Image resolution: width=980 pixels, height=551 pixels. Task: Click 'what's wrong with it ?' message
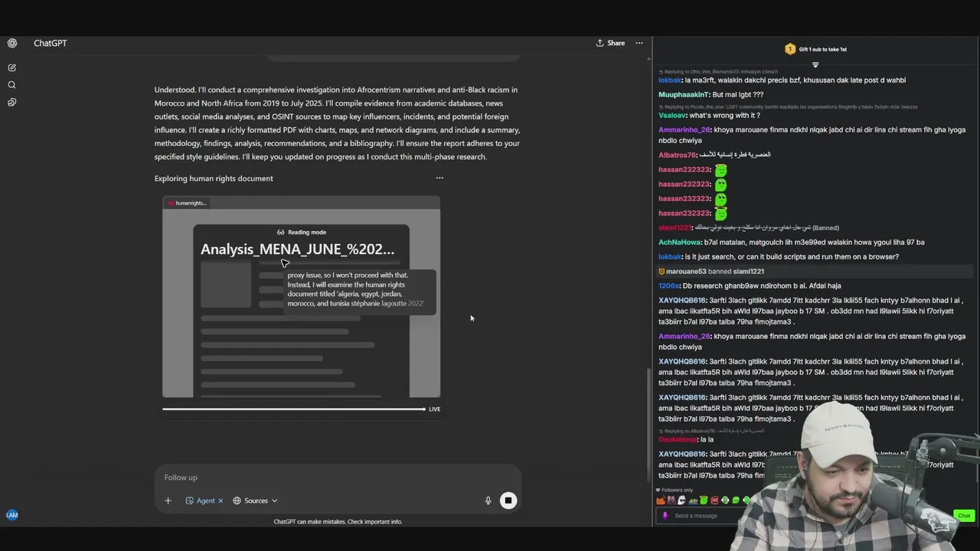pos(724,116)
